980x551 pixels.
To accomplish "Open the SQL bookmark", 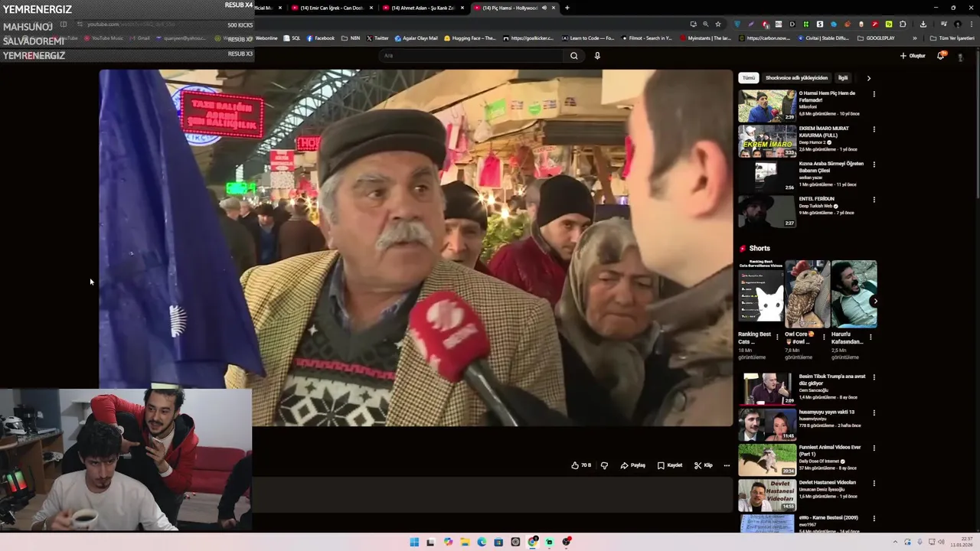I will [x=292, y=38].
